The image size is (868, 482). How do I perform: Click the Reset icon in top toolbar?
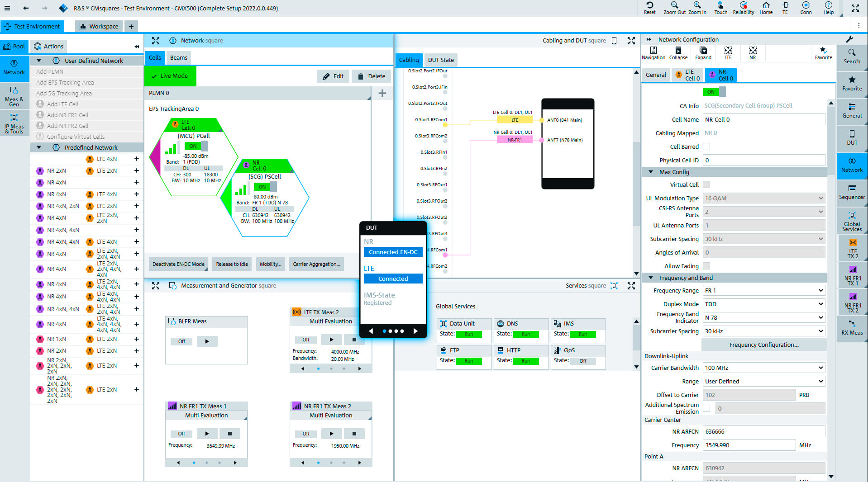pyautogui.click(x=649, y=8)
